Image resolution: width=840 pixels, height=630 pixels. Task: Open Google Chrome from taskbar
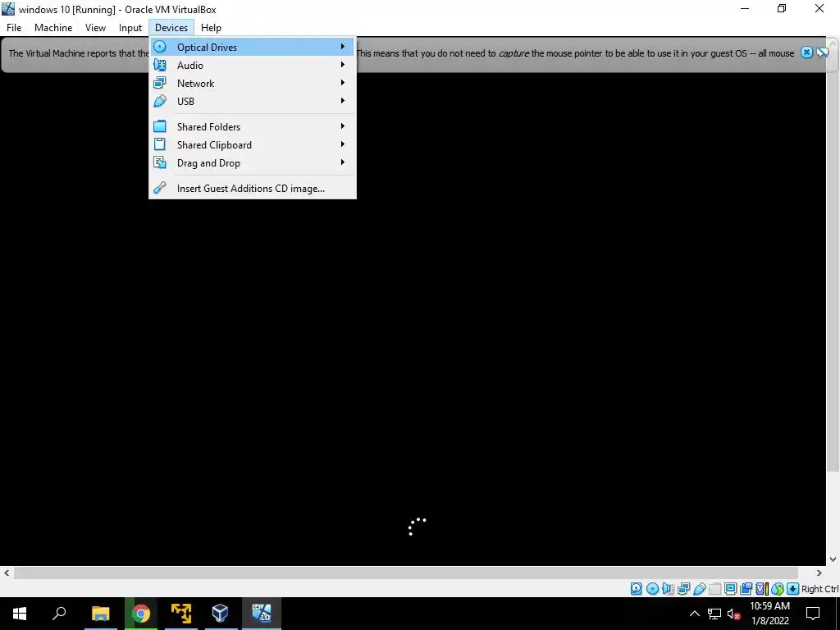pyautogui.click(x=141, y=614)
